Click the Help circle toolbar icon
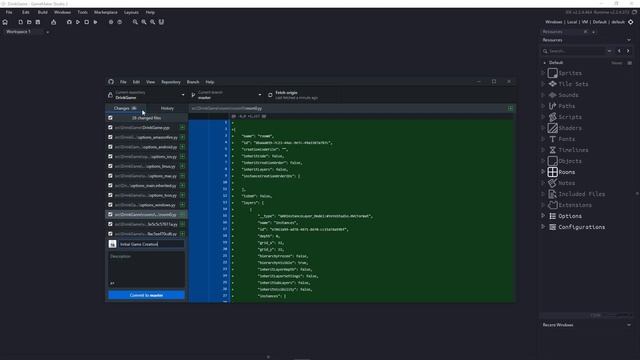640x360 pixels. (120, 22)
